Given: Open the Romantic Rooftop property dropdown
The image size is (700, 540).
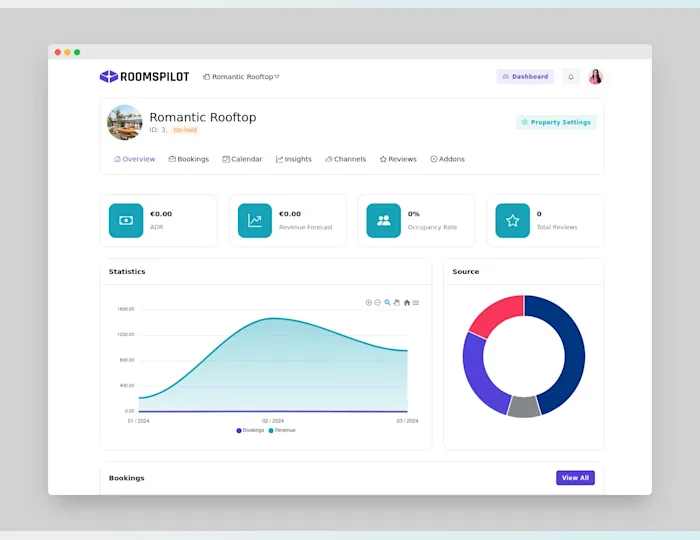Looking at the screenshot, I should tap(242, 77).
